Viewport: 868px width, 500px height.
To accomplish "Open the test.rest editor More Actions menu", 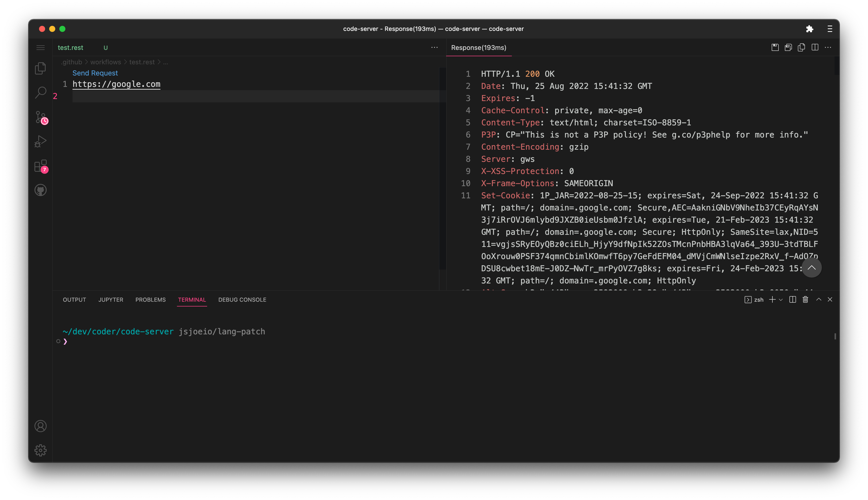I will [434, 47].
